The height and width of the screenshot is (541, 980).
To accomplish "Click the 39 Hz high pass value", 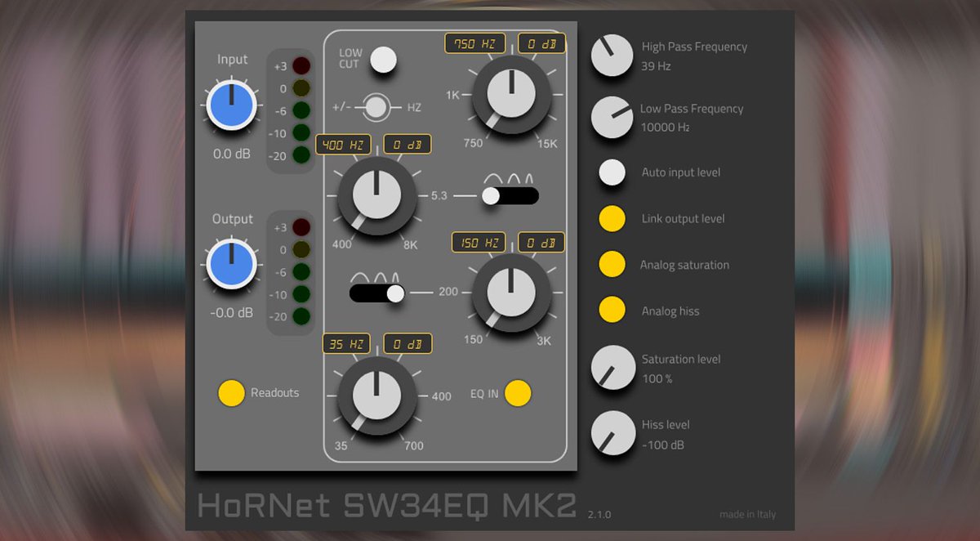I will [656, 66].
